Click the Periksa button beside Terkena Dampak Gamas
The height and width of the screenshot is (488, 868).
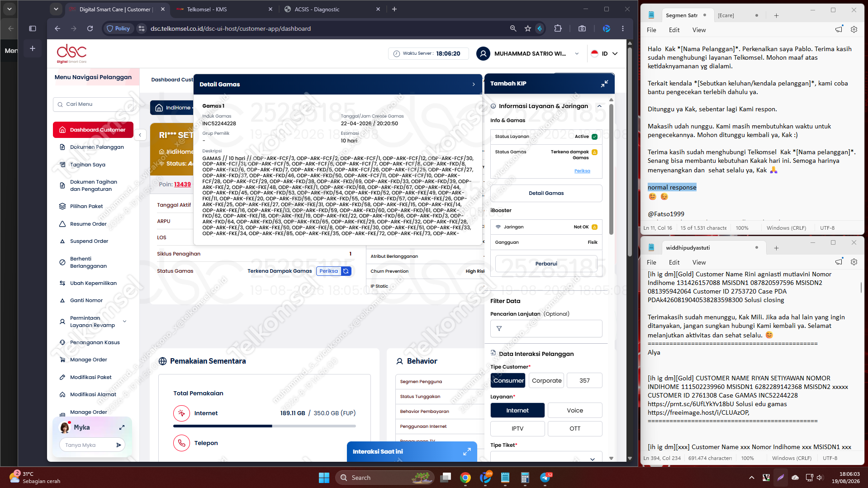click(x=328, y=271)
